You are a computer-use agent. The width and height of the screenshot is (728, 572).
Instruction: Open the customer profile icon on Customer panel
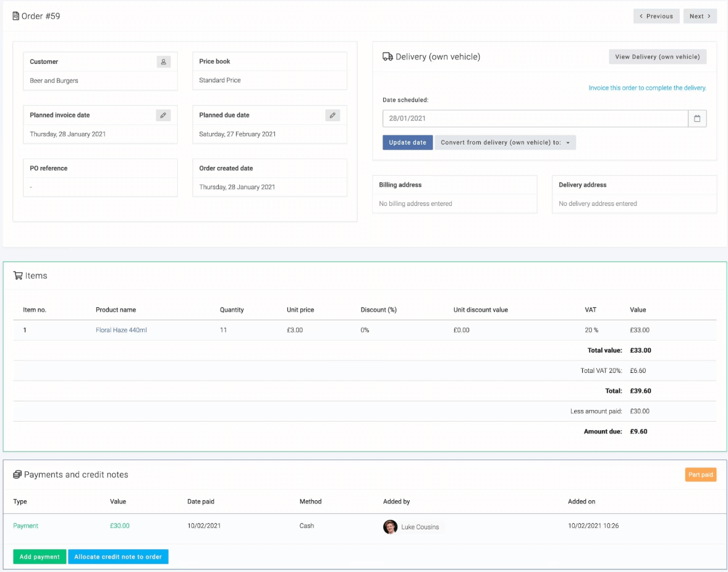163,61
